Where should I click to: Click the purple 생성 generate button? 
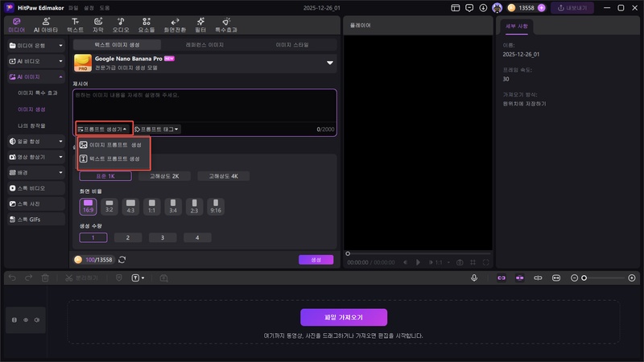click(x=316, y=260)
